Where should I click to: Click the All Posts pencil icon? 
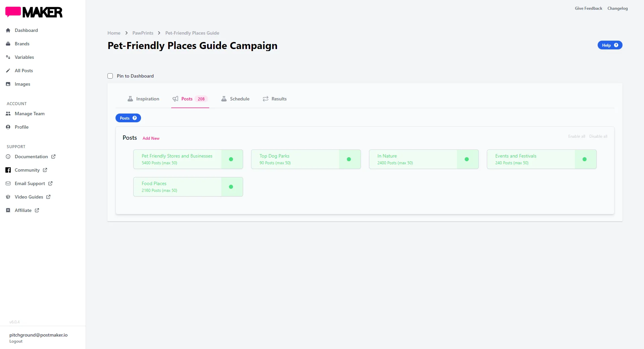tap(8, 71)
